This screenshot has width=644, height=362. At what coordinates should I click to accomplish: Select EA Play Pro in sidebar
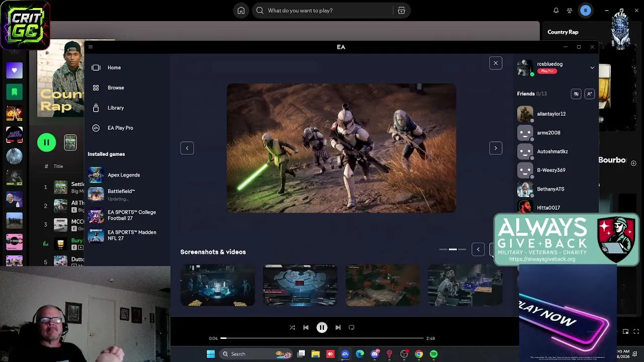coord(120,128)
